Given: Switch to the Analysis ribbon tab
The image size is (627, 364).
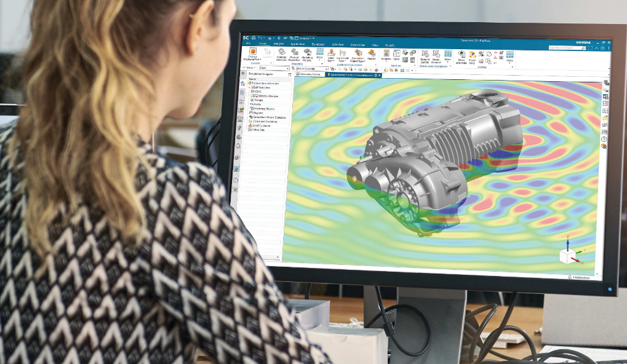Looking at the screenshot, I should (279, 44).
